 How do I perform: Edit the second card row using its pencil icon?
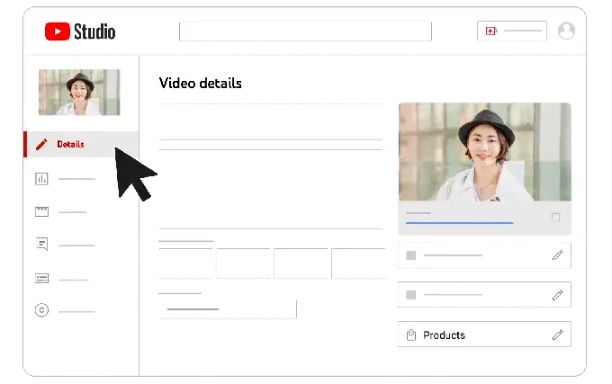click(x=558, y=295)
